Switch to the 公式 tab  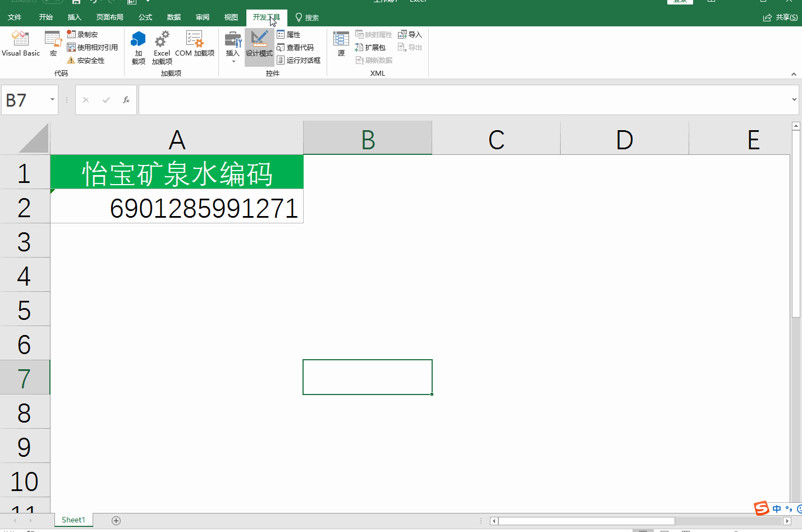(x=145, y=17)
